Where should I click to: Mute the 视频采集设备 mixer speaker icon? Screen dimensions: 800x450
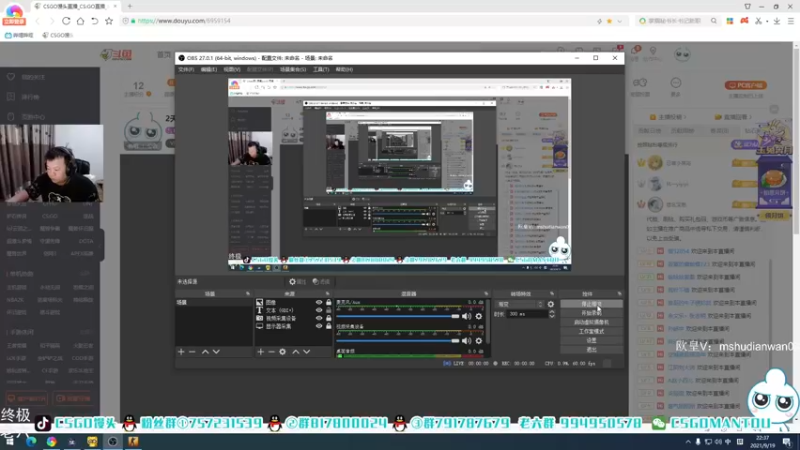(x=466, y=340)
